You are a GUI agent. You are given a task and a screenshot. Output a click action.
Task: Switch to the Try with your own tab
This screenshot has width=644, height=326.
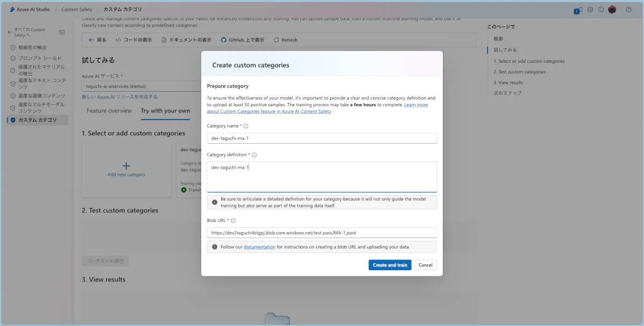click(x=165, y=110)
